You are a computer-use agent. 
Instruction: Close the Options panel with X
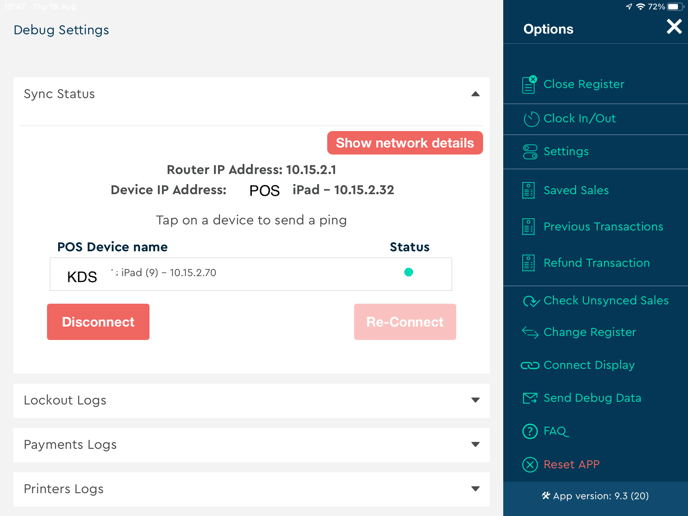click(673, 28)
